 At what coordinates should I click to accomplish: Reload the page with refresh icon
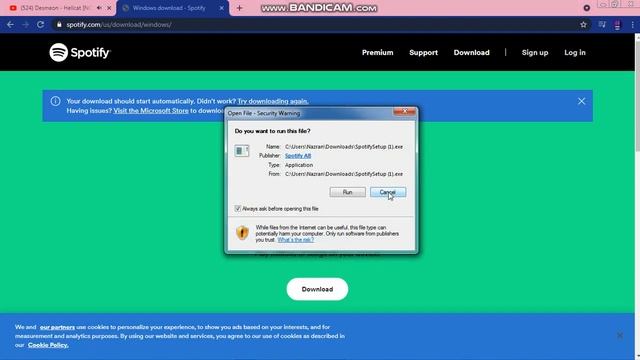(x=40, y=24)
